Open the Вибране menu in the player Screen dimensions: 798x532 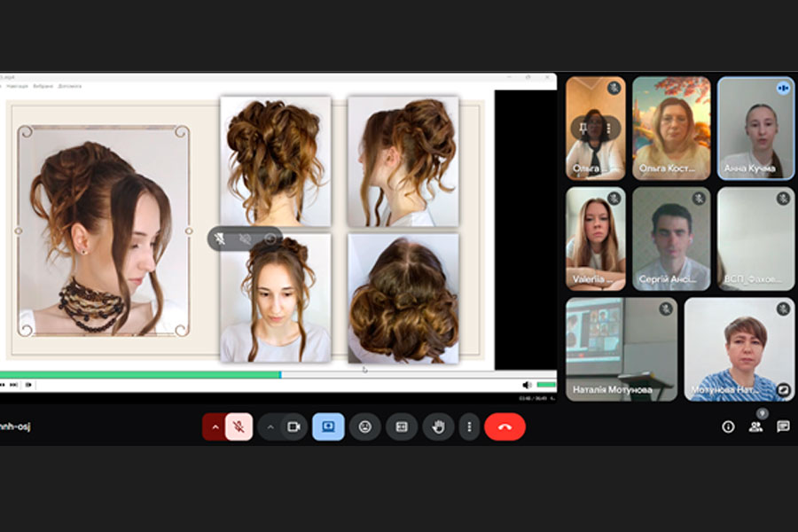(x=43, y=86)
